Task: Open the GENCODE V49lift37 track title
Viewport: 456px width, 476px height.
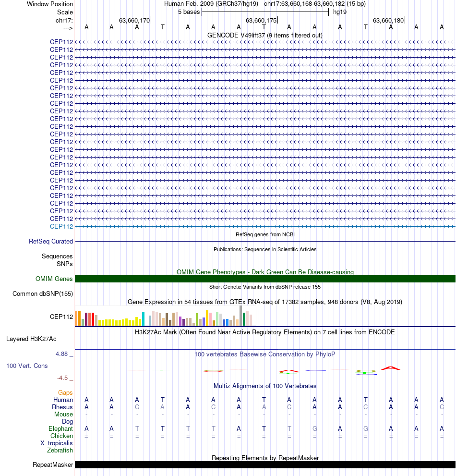Action: [x=265, y=35]
